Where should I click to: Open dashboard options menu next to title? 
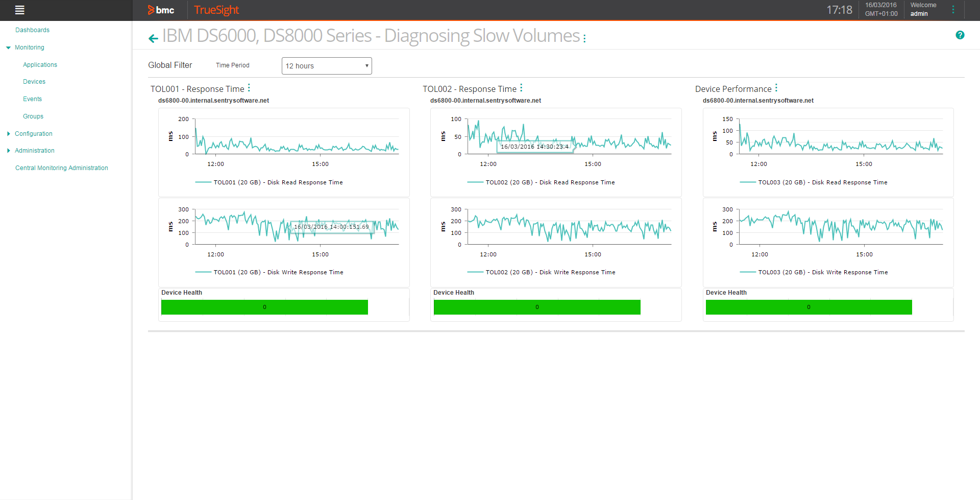[584, 38]
